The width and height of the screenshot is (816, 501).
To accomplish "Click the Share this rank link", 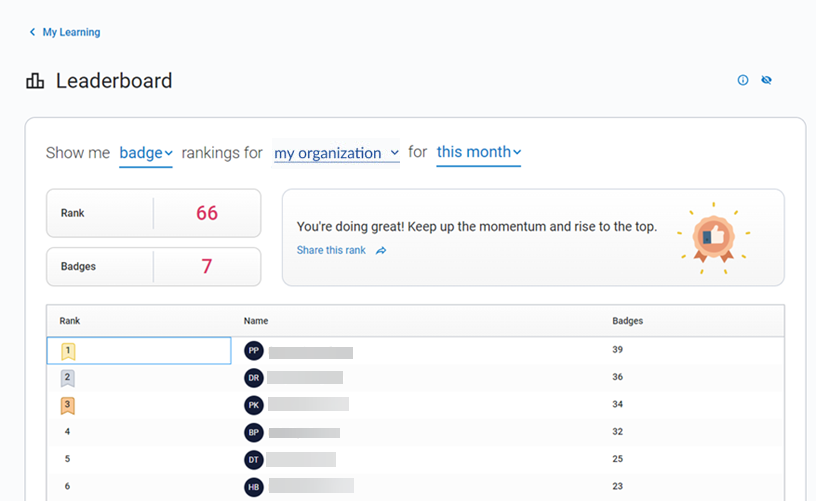I will [x=331, y=250].
